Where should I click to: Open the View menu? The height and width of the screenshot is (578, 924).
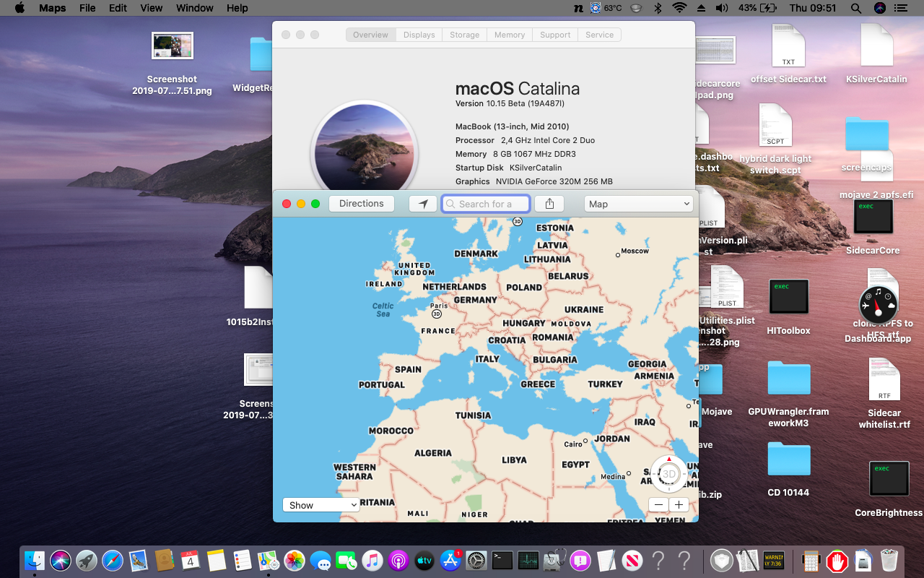(x=151, y=8)
